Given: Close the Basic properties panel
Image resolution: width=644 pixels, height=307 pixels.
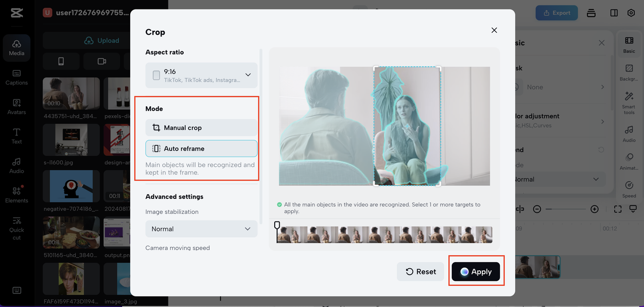Looking at the screenshot, I should (x=602, y=43).
